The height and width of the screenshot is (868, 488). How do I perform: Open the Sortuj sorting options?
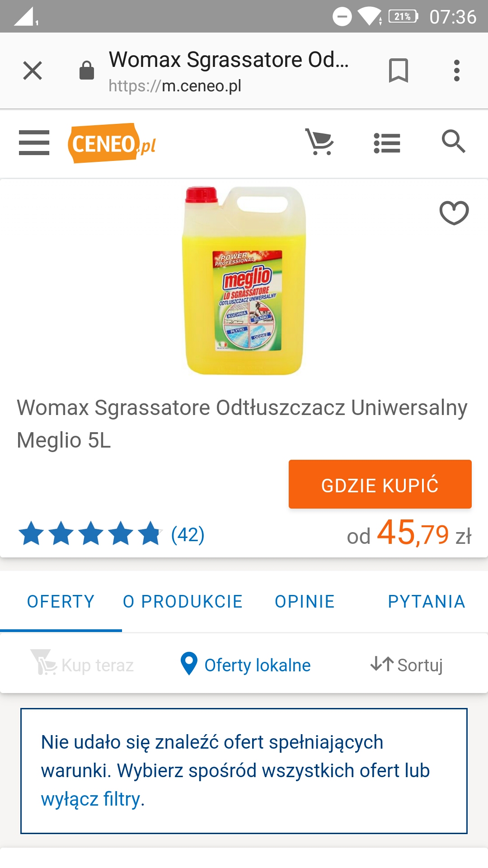coord(406,665)
